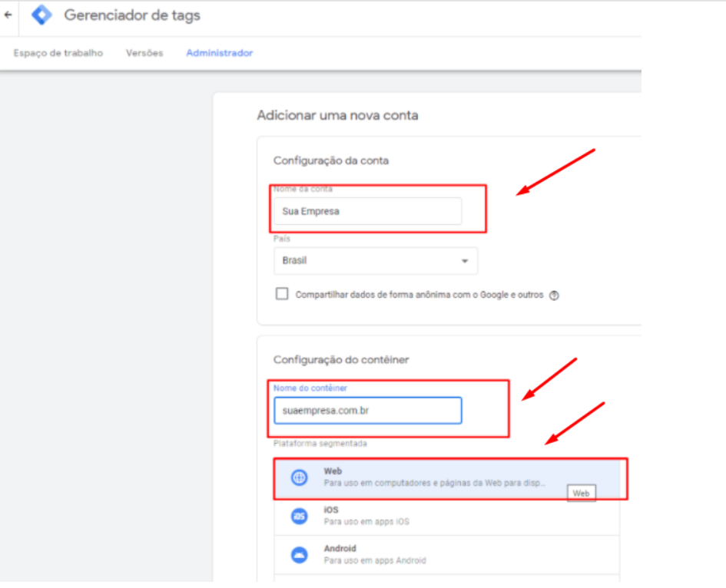Screen dimensions: 726x588
Task: Open the Versões tab
Action: click(x=144, y=53)
